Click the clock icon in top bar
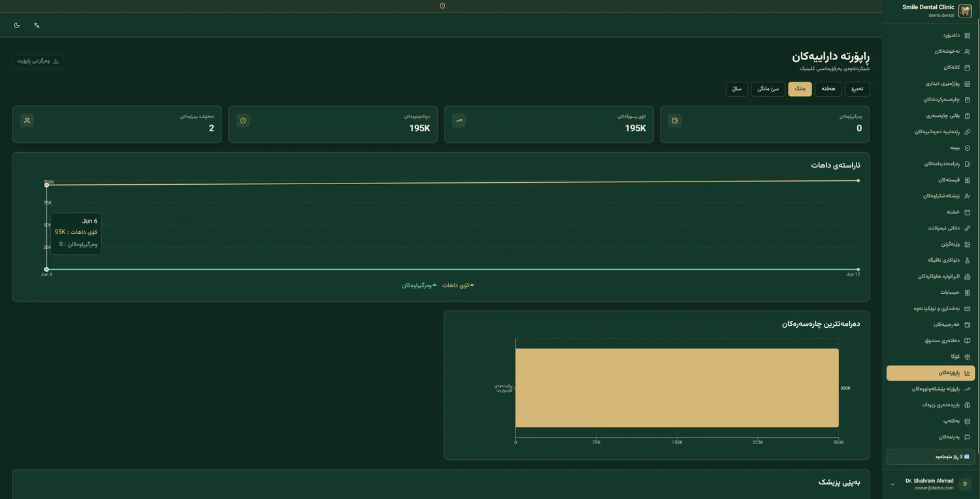980x499 pixels. click(442, 6)
